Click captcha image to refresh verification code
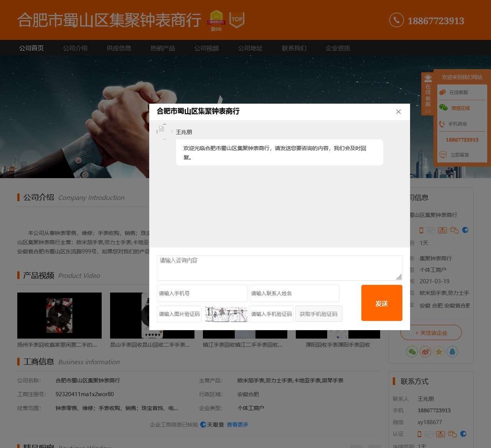This screenshot has height=448, width=491. (x=226, y=314)
